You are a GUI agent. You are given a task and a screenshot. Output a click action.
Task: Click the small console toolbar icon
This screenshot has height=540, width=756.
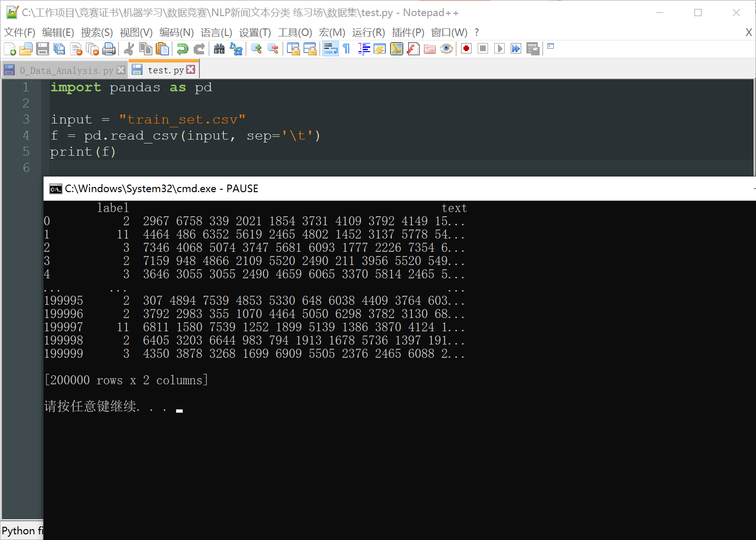[551, 46]
